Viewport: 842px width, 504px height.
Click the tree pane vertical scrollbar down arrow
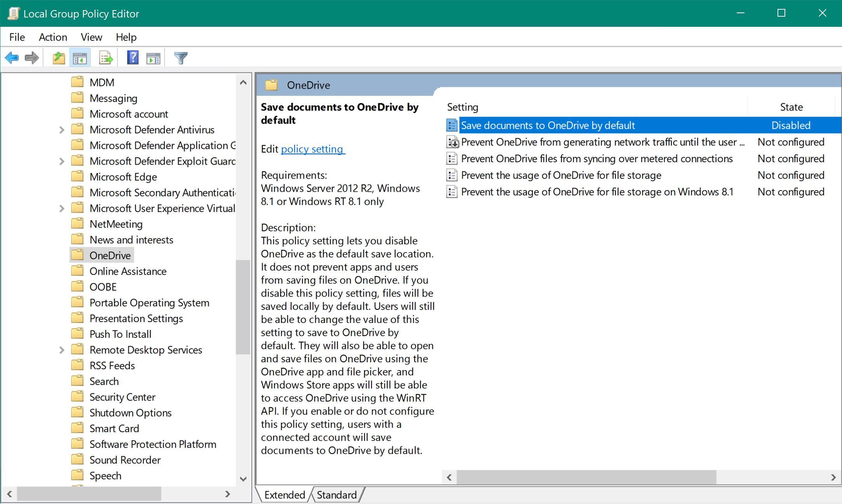(243, 479)
